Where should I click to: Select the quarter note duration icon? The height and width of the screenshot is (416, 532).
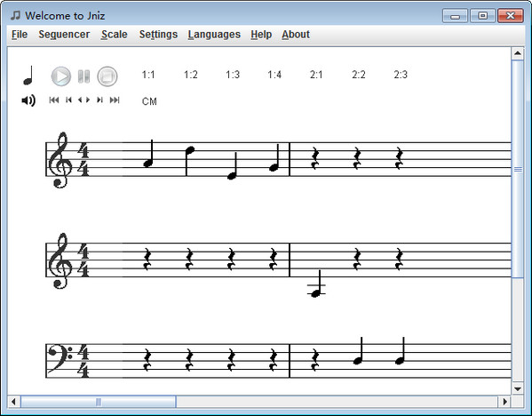pos(28,76)
